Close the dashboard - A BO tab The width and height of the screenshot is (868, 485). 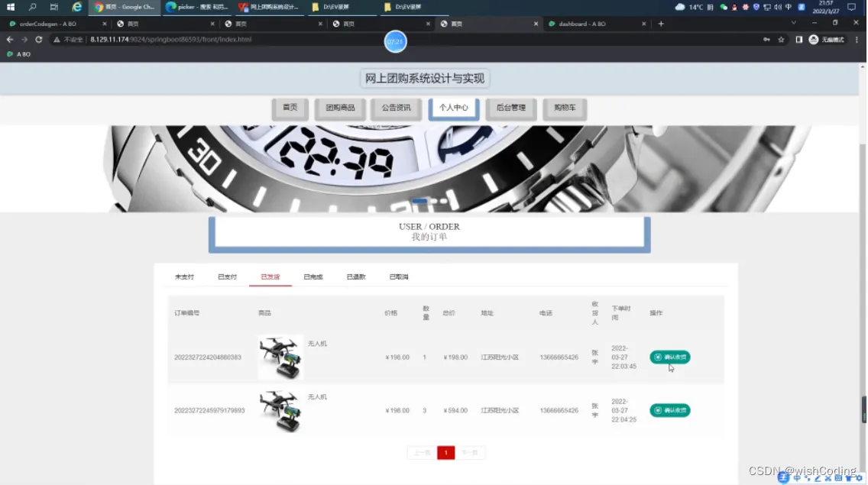644,24
